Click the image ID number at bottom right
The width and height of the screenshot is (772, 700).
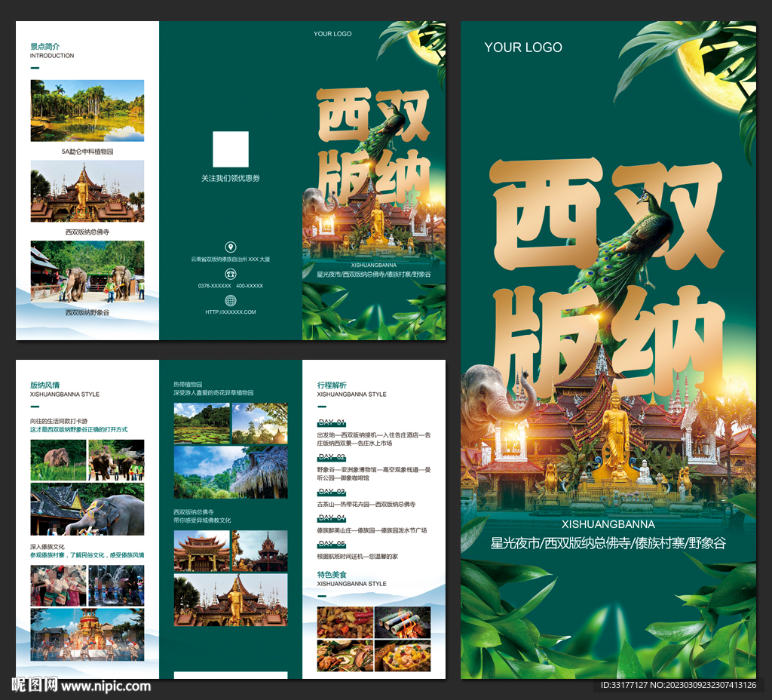(x=679, y=687)
